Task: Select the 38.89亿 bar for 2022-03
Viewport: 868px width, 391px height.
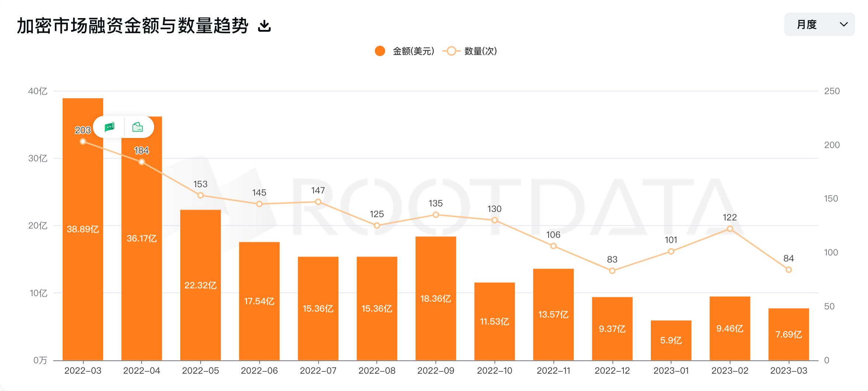Action: coord(83,229)
